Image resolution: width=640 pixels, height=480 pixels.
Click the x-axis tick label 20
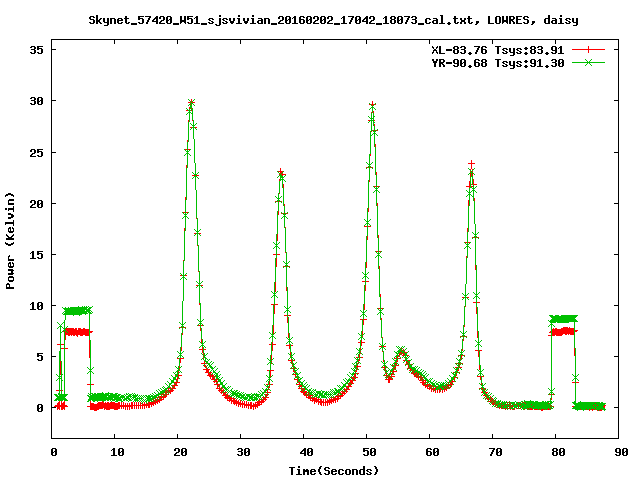point(180,452)
